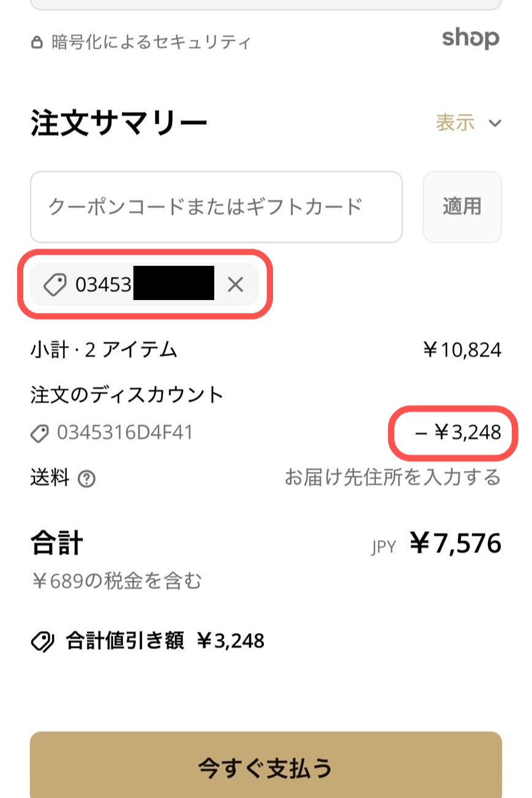Click the 注文サマリー heading
This screenshot has height=798, width=532.
pos(119,124)
